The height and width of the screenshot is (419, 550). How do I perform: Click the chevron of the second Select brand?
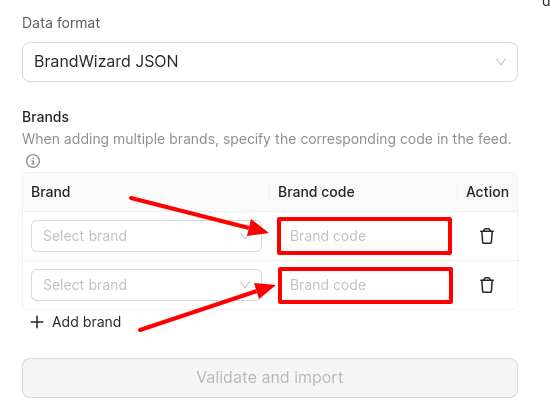pyautogui.click(x=245, y=285)
